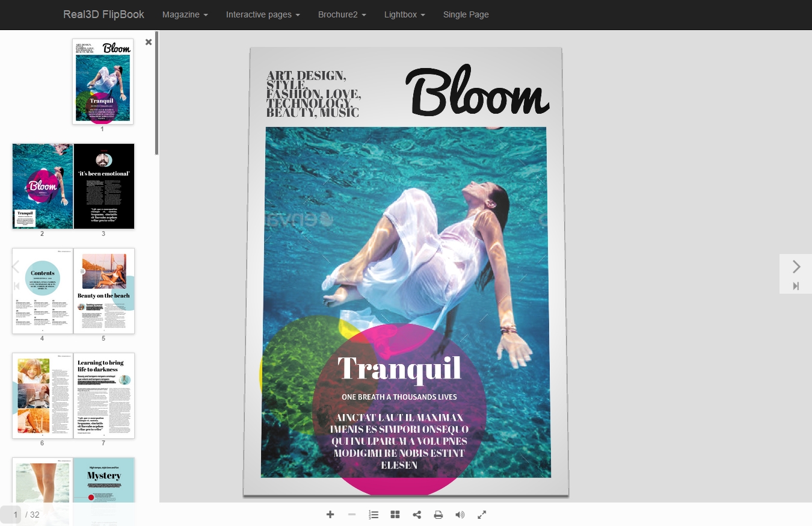Zoom out using the minus icon
The height and width of the screenshot is (526, 812).
352,515
